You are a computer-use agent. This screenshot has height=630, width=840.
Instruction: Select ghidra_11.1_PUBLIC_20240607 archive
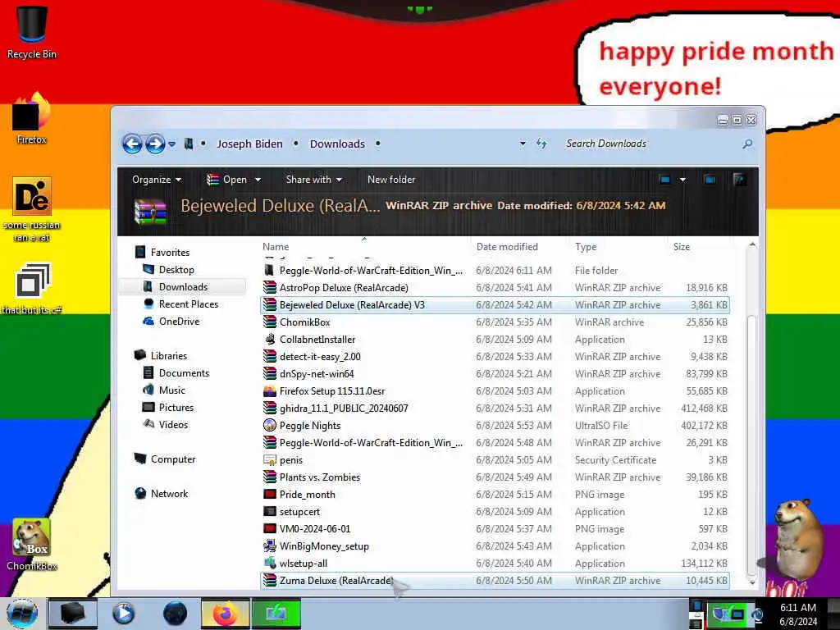pyautogui.click(x=495, y=409)
